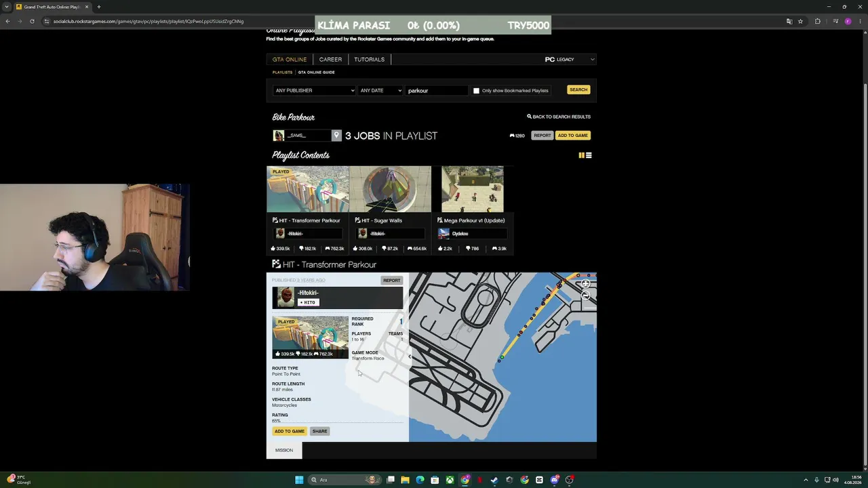868x488 pixels.
Task: Share the HIT - Transformer Parkour job
Action: pyautogui.click(x=319, y=431)
